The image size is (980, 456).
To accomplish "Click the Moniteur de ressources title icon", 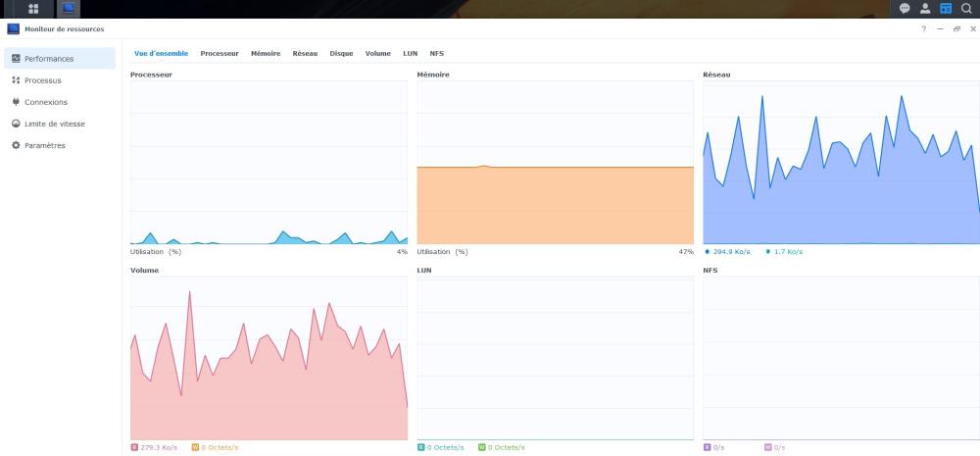I will pyautogui.click(x=13, y=29).
